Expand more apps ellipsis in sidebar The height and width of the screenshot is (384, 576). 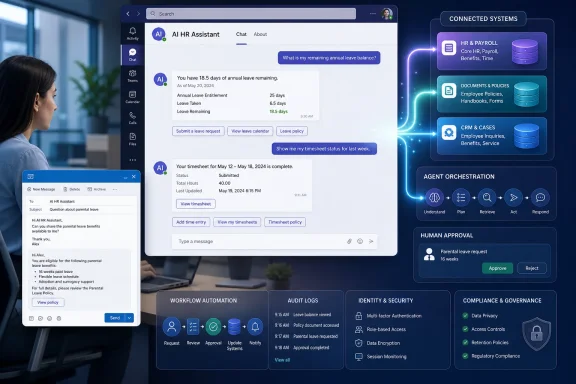(133, 160)
